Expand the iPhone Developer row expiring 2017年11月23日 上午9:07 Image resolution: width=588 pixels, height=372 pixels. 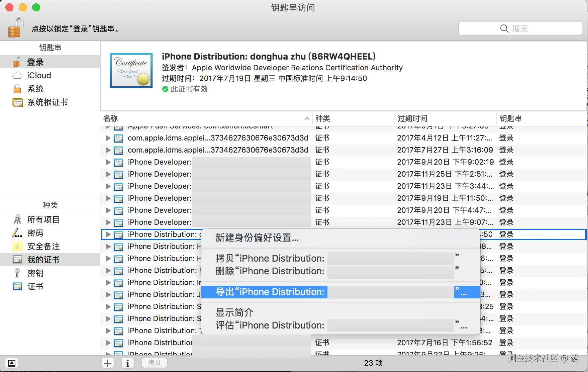click(108, 222)
